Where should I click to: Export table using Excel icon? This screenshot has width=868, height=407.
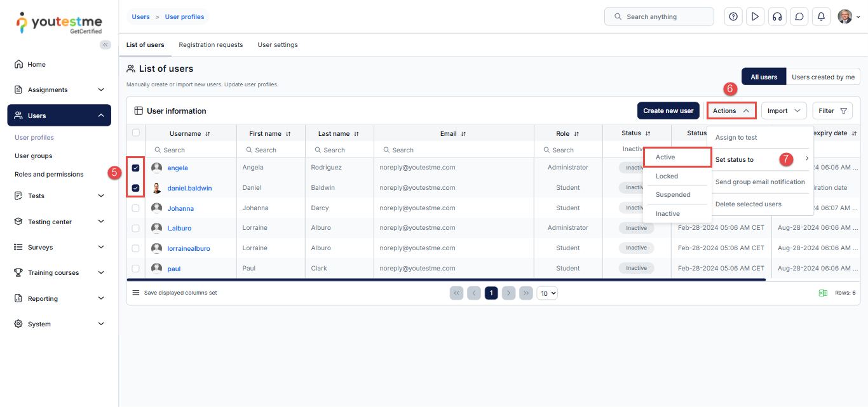[x=823, y=293]
